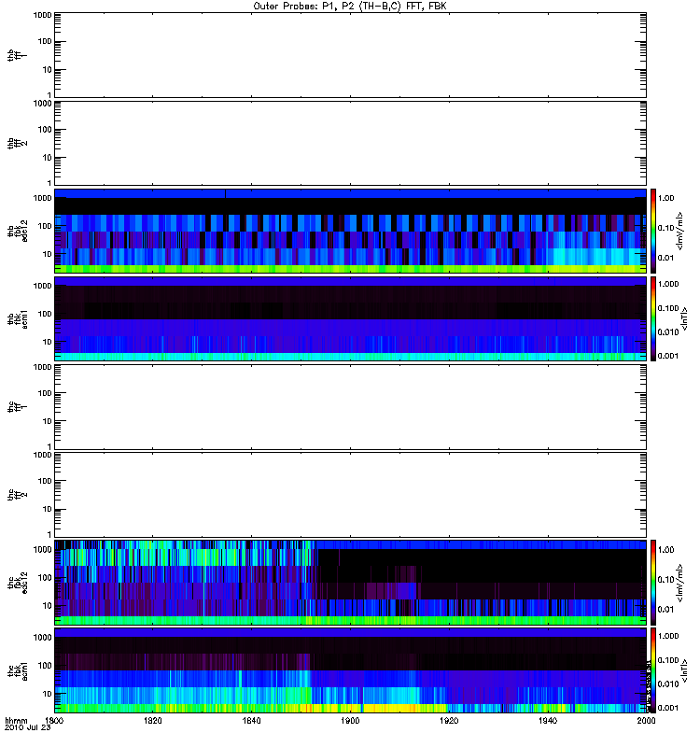This screenshot has width=700, height=747.
Task: Click the "thb fff 2" y-axis title
Action: 17,143
